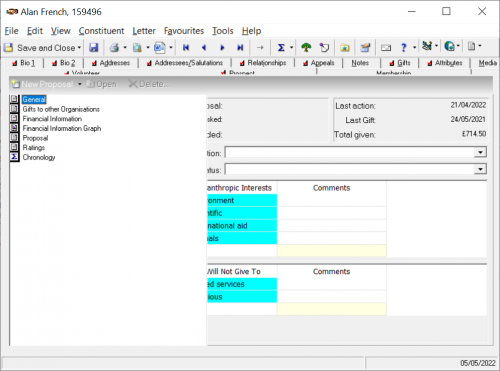The height and width of the screenshot is (371, 500).
Task: Click the dark green pointer toolbar icon
Action: pos(427,46)
